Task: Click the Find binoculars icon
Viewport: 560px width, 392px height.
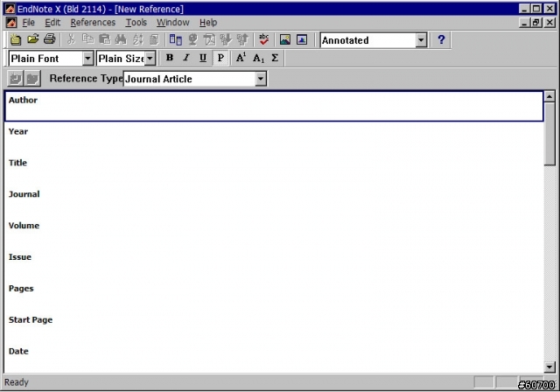Action: coord(121,39)
